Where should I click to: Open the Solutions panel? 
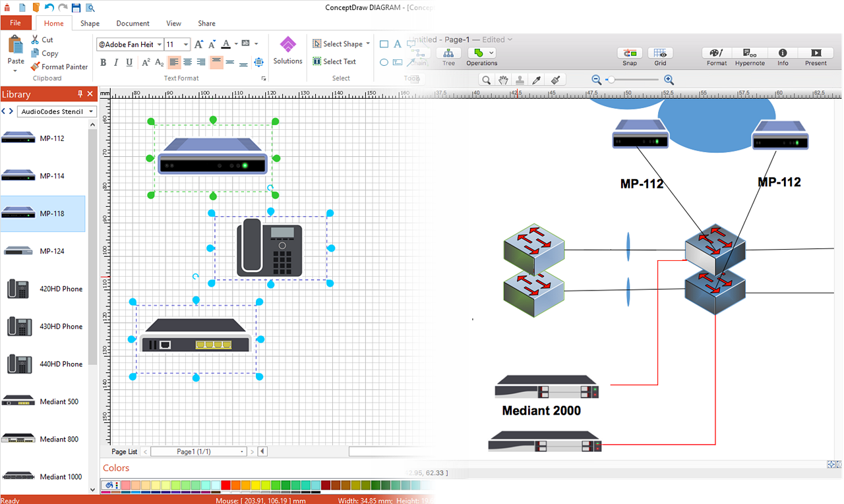click(x=287, y=50)
